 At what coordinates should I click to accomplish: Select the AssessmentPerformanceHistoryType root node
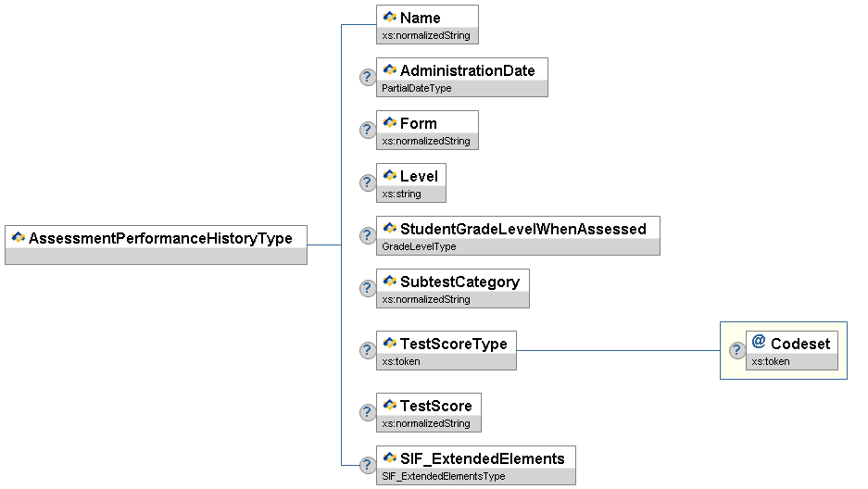(156, 239)
